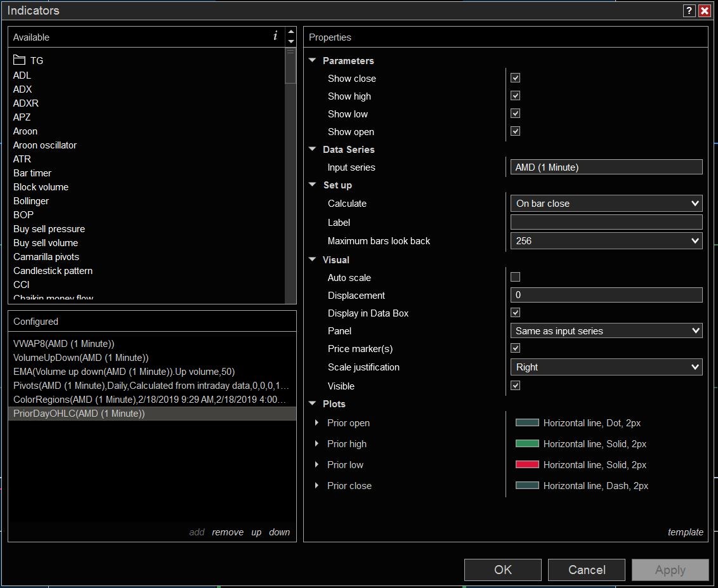The image size is (718, 588).
Task: Toggle the Show open checkbox
Action: (515, 131)
